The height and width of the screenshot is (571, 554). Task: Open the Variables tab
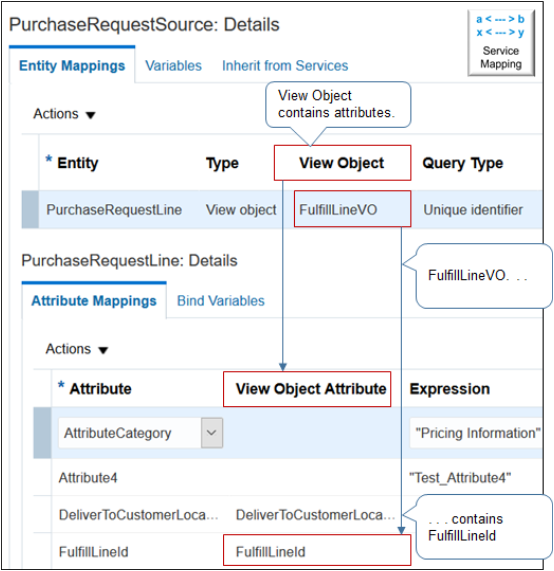(x=173, y=66)
